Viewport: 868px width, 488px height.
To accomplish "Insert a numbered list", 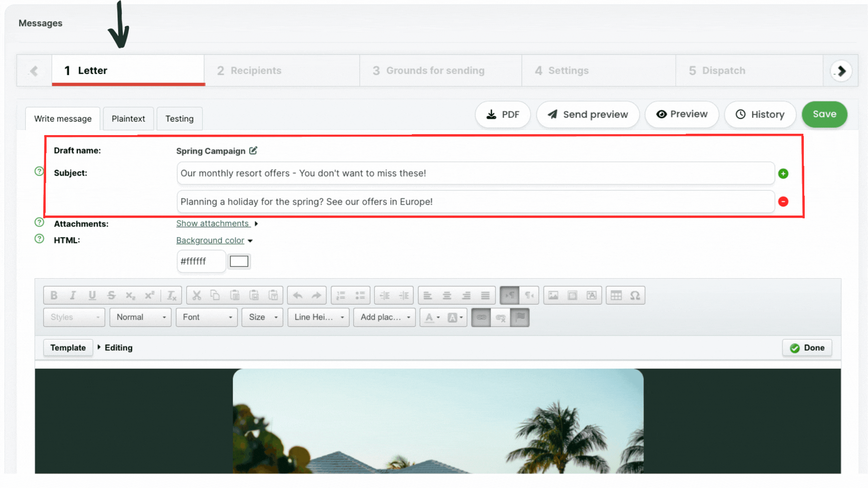I will (x=341, y=296).
